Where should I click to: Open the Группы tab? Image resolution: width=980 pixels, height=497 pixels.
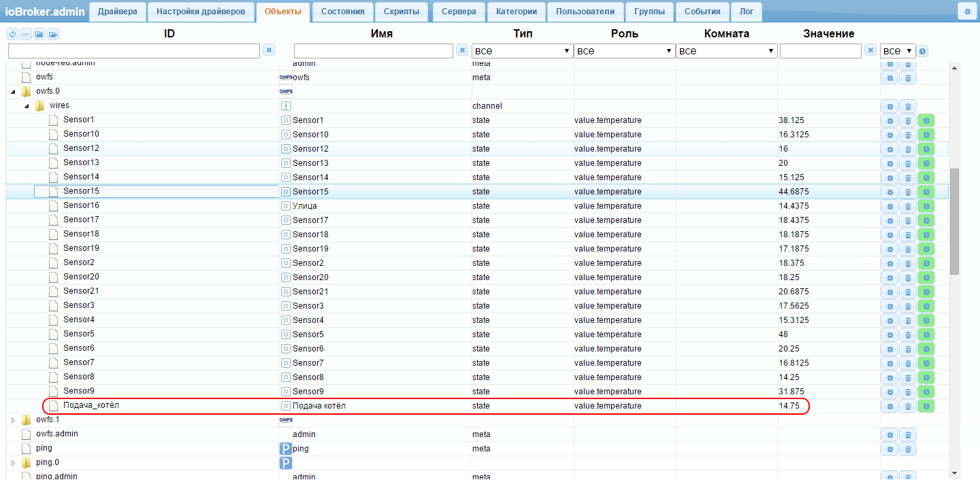click(x=650, y=12)
